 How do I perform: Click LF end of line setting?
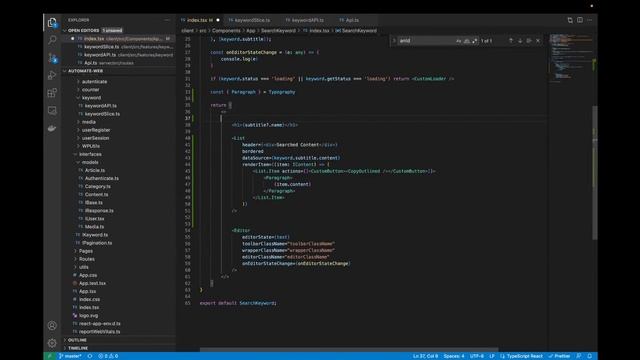(492, 356)
